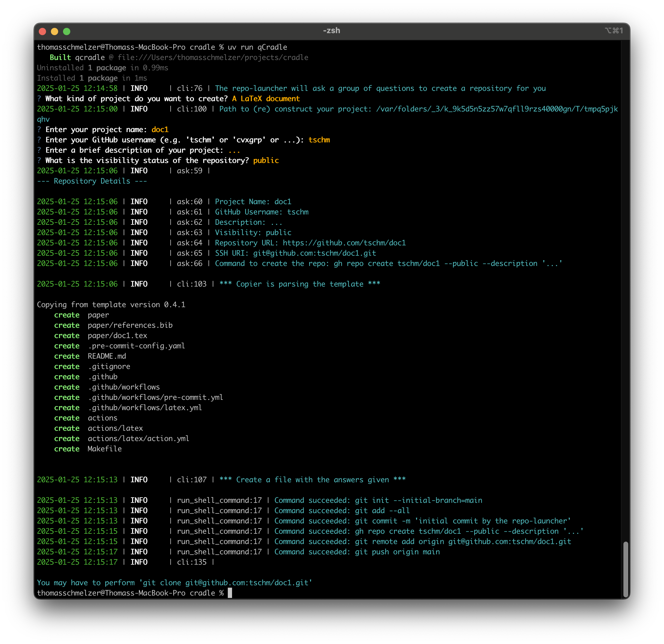The width and height of the screenshot is (664, 644).
Task: Click the 'Makefile' created file entry
Action: tap(105, 449)
